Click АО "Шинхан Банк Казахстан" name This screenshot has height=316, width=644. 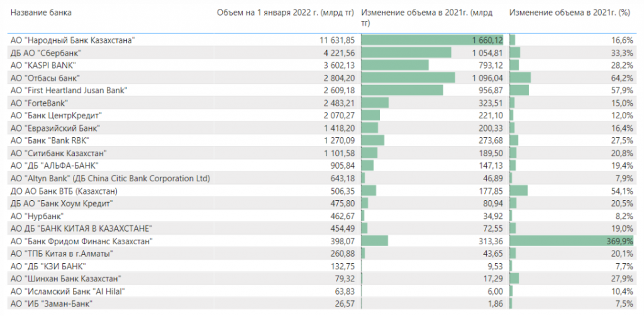pyautogui.click(x=67, y=279)
